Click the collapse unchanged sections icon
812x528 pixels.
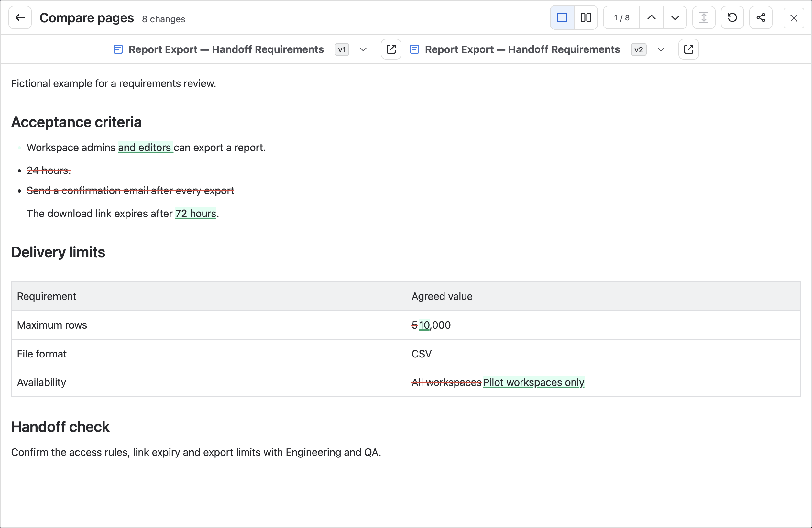(x=704, y=18)
